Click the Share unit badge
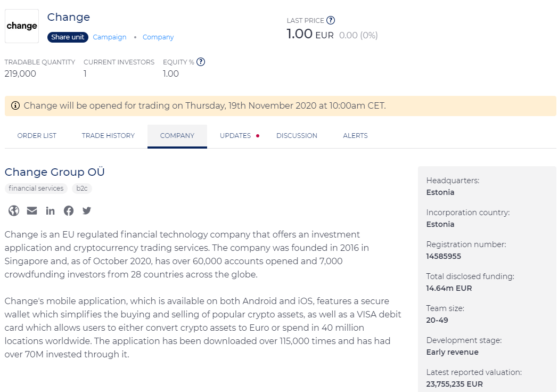The width and height of the screenshot is (558, 392). point(68,37)
